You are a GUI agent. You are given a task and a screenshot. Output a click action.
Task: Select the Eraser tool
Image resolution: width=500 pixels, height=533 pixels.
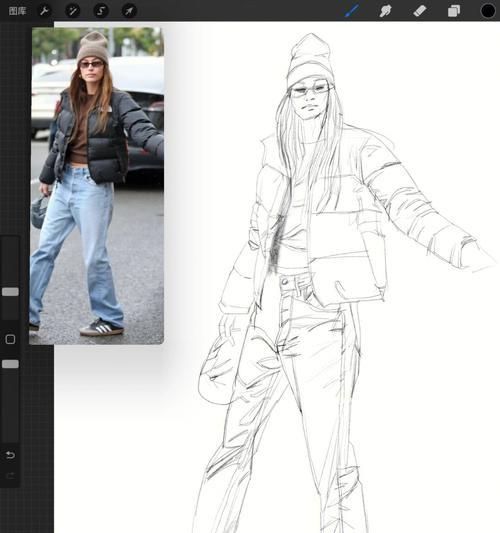tap(419, 11)
